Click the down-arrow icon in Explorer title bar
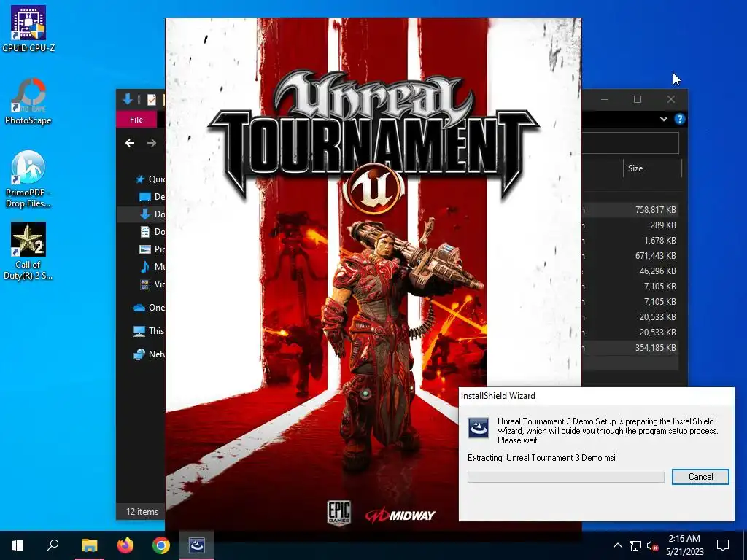 pos(127,99)
